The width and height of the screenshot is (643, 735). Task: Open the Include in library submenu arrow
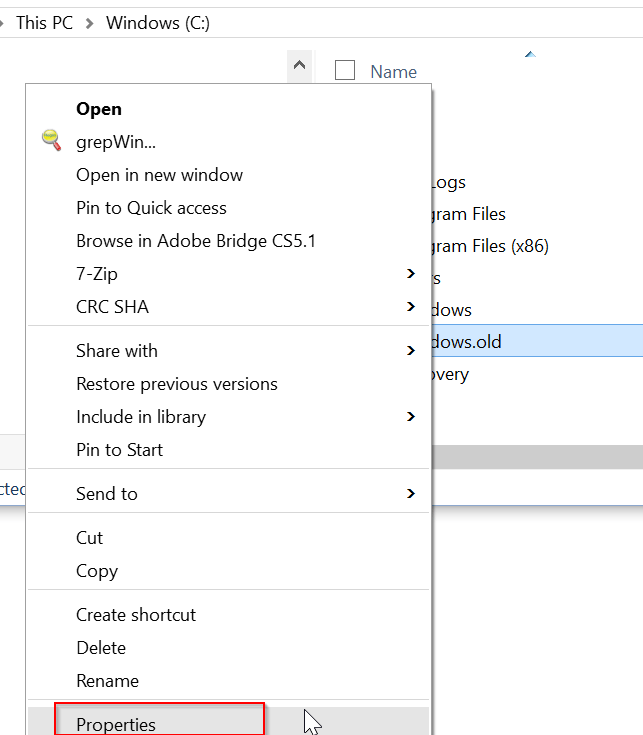tap(411, 417)
